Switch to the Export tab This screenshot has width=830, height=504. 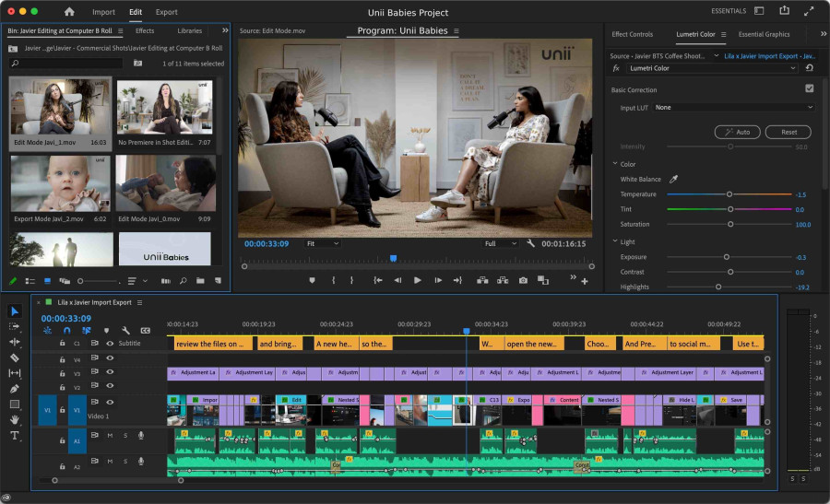pyautogui.click(x=166, y=12)
